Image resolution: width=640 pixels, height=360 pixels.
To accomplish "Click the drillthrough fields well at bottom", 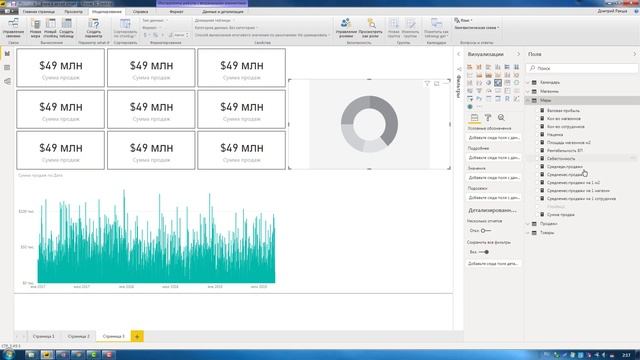I will 494,264.
